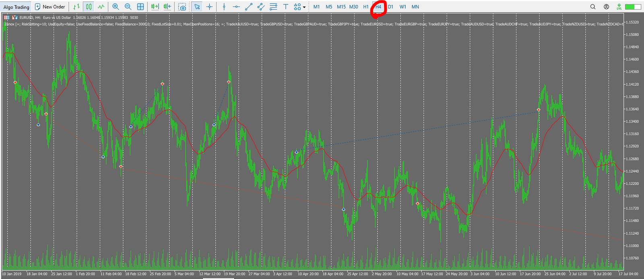Click the depth of market icon beside EURUSD
Viewport: 644px width, 279px height.
(x=7, y=18)
